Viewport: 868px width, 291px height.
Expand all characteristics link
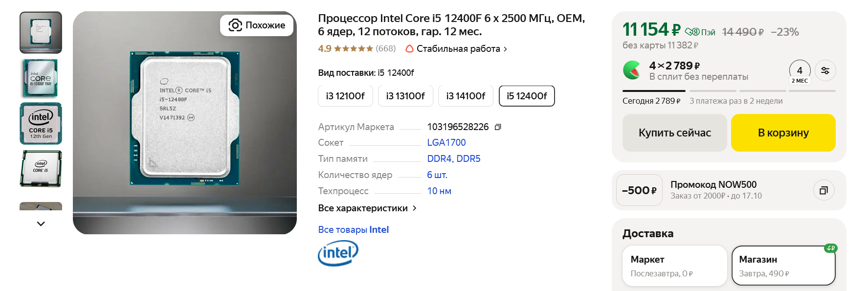point(367,208)
